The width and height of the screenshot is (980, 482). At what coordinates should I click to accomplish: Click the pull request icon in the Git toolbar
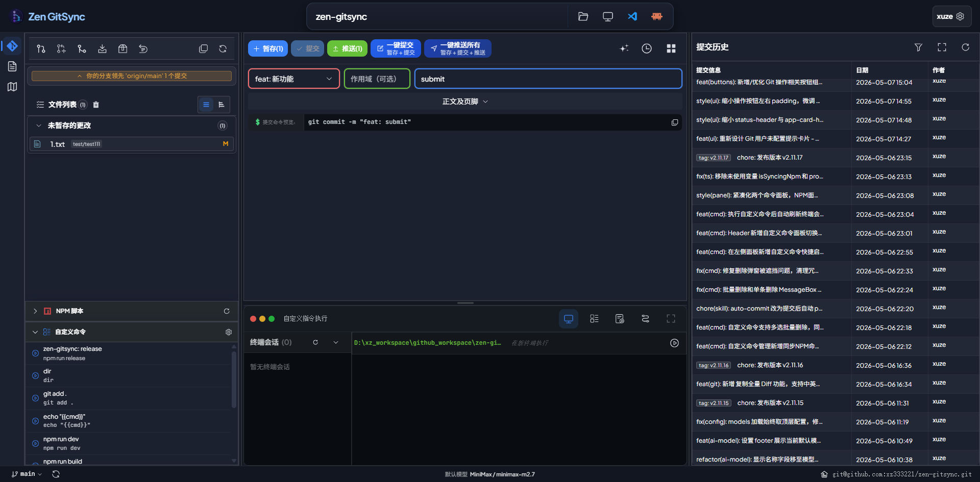coord(41,49)
